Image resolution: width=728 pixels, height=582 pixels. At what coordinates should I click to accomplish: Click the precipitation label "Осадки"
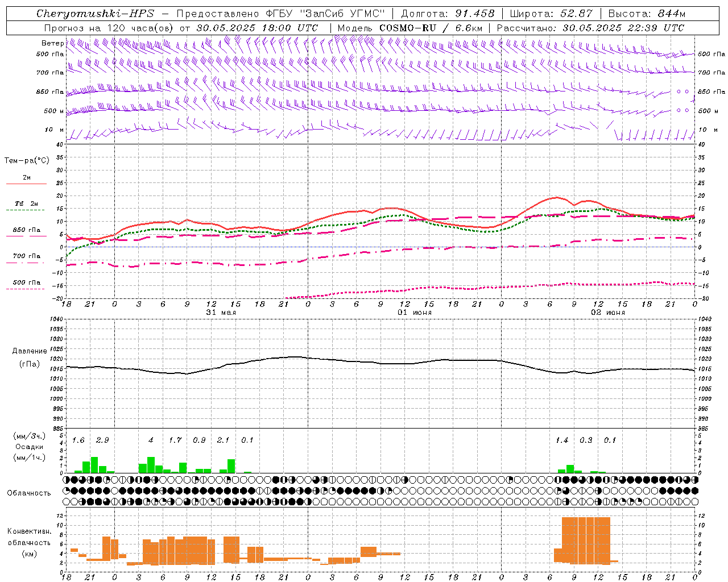pyautogui.click(x=29, y=447)
